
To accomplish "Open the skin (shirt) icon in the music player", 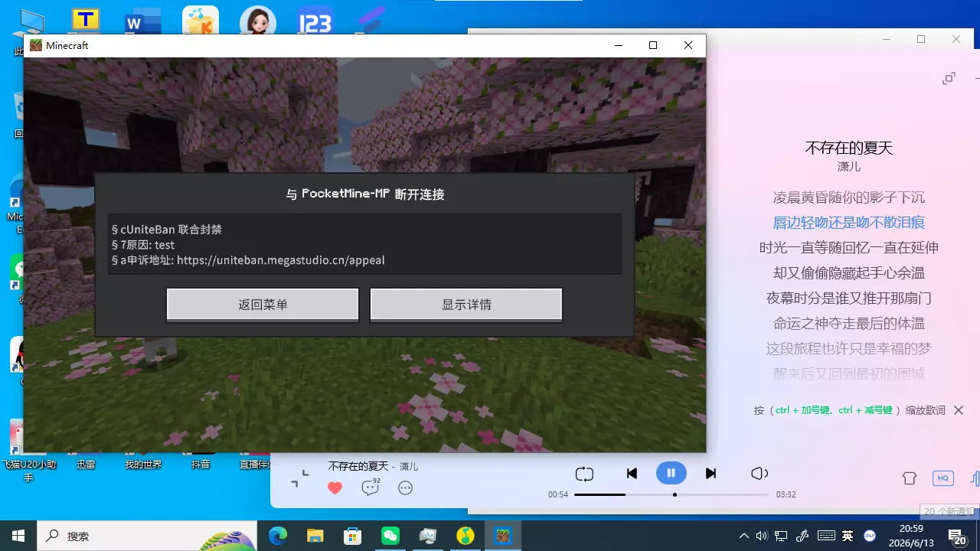I will pyautogui.click(x=910, y=478).
